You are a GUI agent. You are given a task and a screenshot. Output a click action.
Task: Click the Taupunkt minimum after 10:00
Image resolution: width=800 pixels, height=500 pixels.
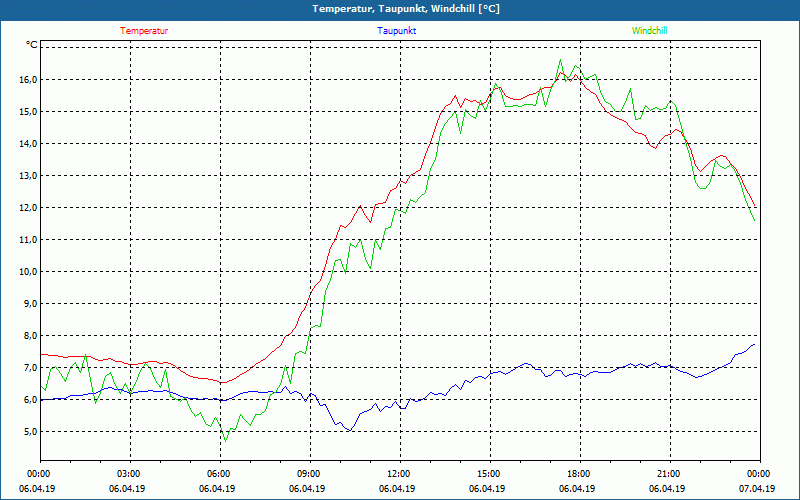349,431
